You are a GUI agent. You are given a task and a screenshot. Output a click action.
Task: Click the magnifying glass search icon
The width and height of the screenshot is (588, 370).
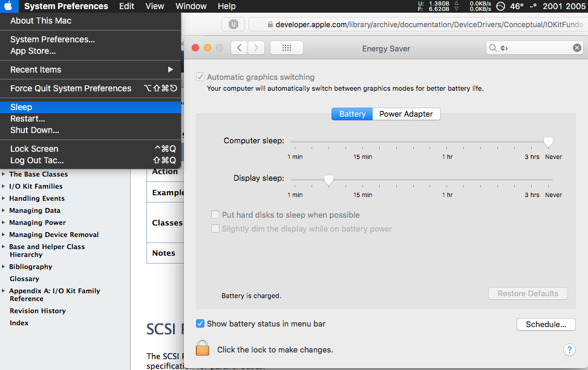point(493,48)
